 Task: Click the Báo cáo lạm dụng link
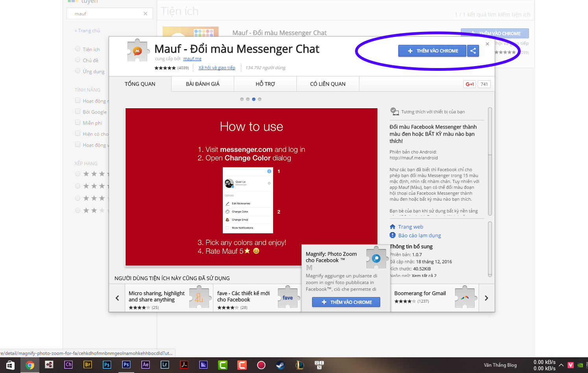coord(420,235)
